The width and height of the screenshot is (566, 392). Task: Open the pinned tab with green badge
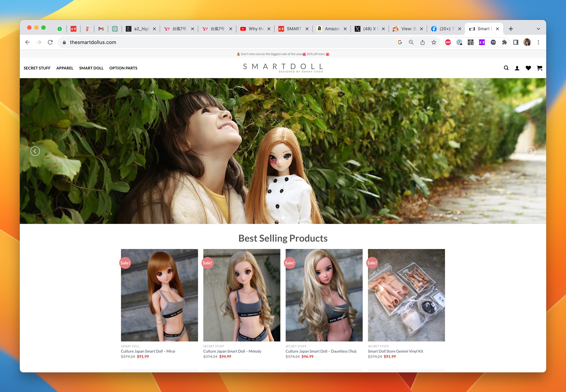pos(60,29)
